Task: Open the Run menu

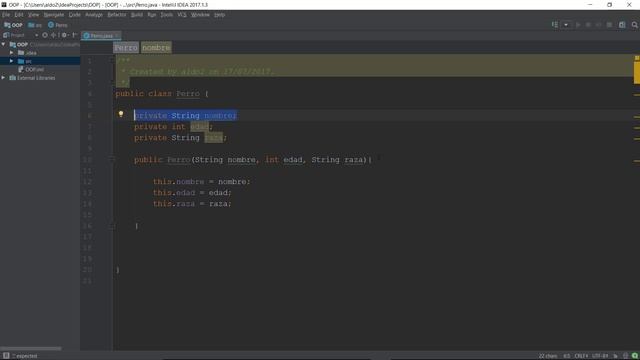Action: pos(151,15)
